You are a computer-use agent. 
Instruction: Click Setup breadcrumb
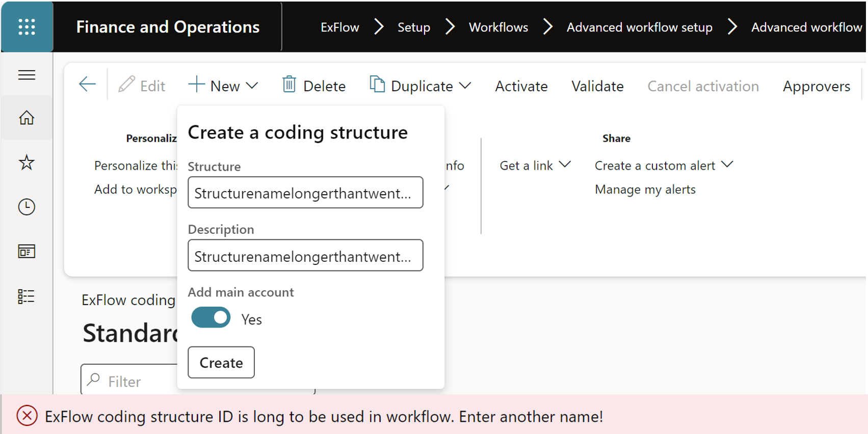[x=414, y=27]
